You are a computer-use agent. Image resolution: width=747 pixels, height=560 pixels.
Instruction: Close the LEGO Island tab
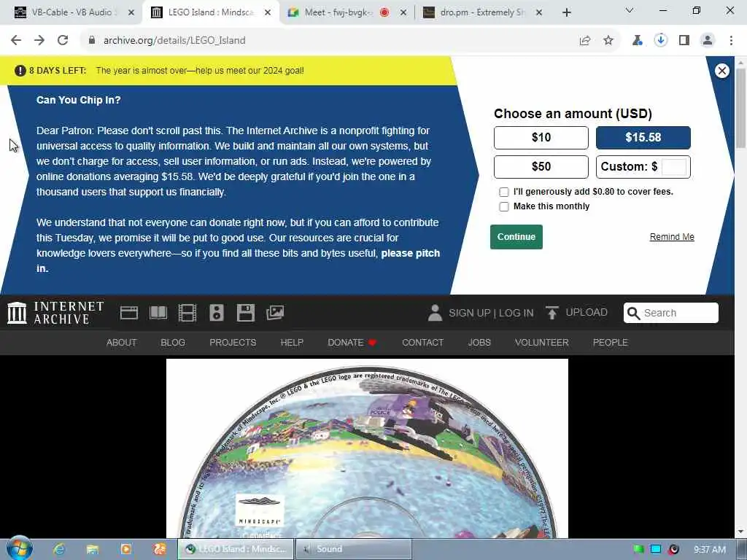[268, 12]
